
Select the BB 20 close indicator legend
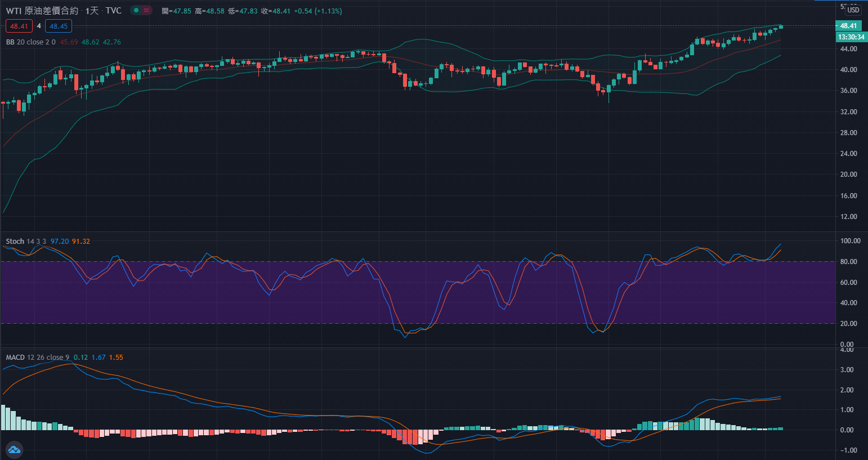click(x=30, y=42)
